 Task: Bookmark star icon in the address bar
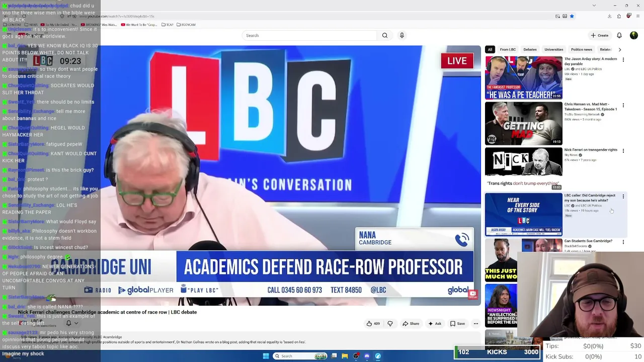(x=572, y=16)
